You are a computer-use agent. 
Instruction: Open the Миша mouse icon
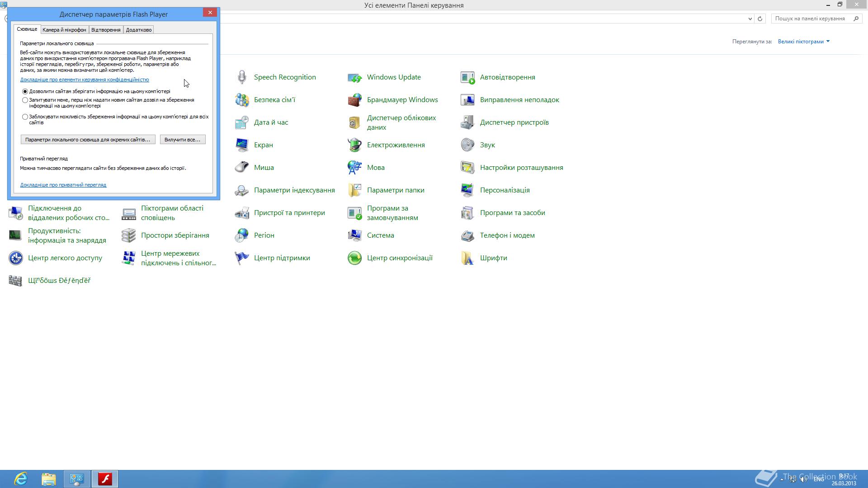[x=242, y=168]
